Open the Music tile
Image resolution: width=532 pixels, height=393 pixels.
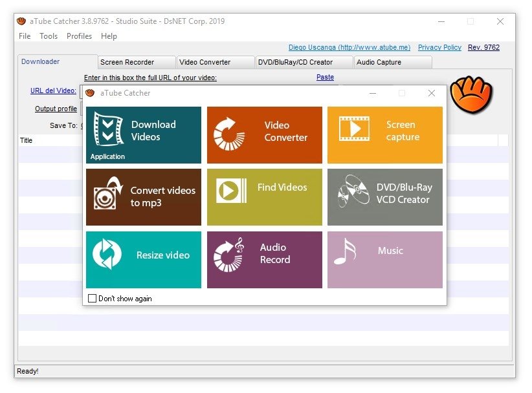(384, 259)
